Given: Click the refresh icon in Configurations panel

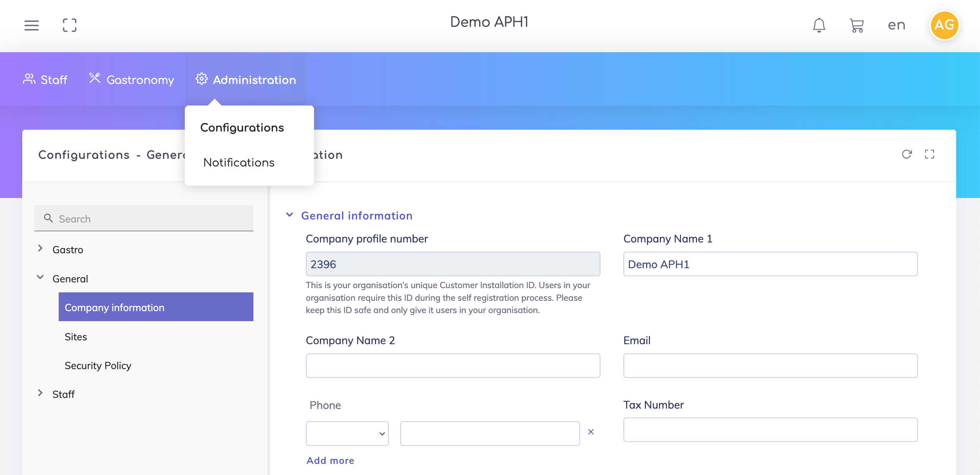Looking at the screenshot, I should [907, 154].
